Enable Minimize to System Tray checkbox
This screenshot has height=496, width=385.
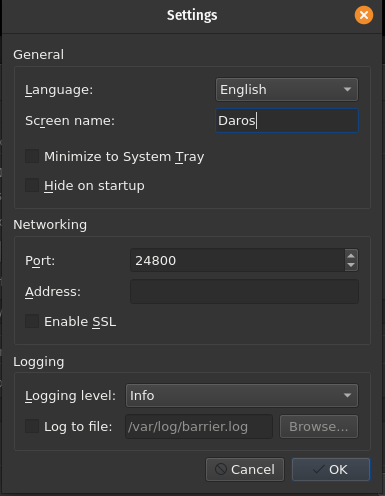point(32,156)
